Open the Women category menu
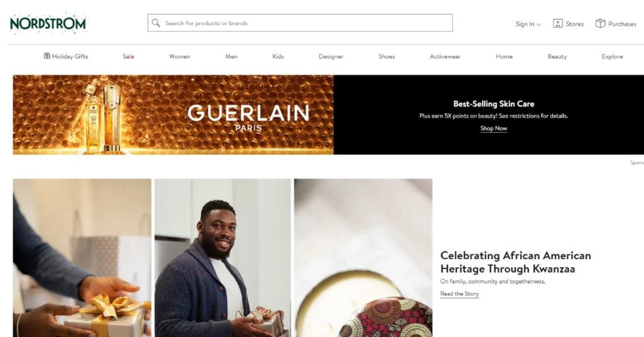 point(179,56)
